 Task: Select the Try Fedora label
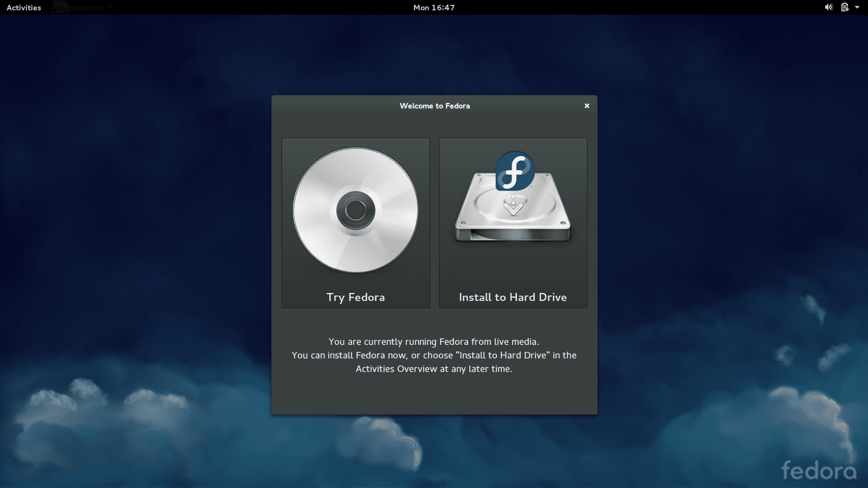pyautogui.click(x=355, y=297)
